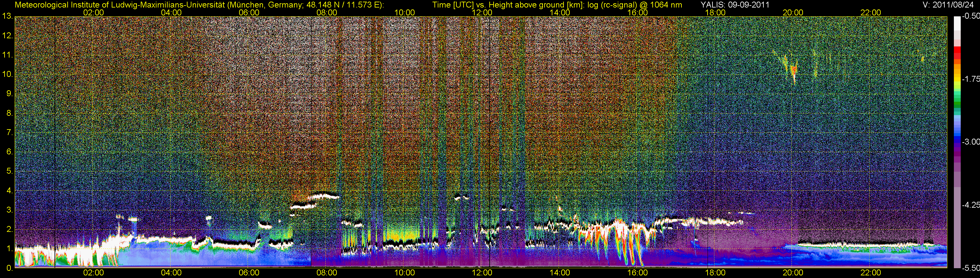Click the -5.50 colorbar scale value
This screenshot has height=278, width=980.
coord(971,268)
